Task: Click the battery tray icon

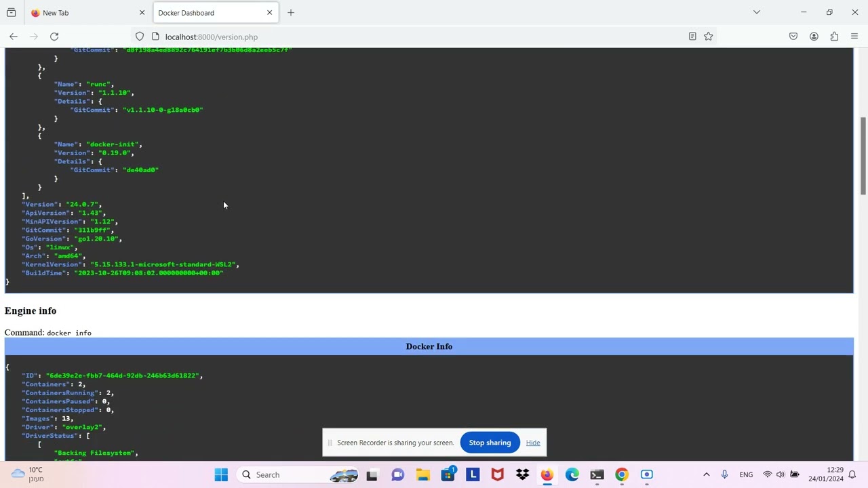Action: pyautogui.click(x=795, y=474)
